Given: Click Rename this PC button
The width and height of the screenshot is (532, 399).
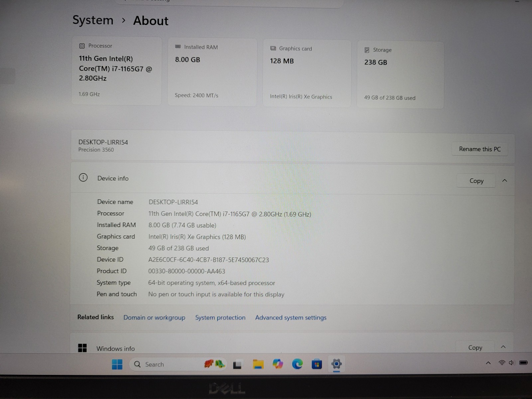Looking at the screenshot, I should (x=479, y=149).
